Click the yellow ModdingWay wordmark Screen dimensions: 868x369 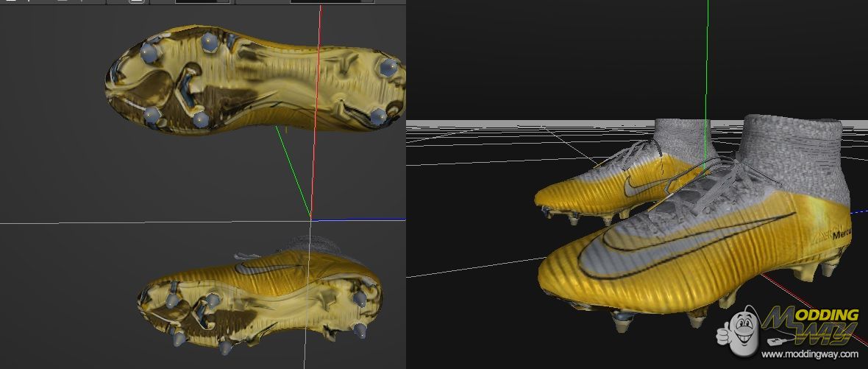[809, 324]
